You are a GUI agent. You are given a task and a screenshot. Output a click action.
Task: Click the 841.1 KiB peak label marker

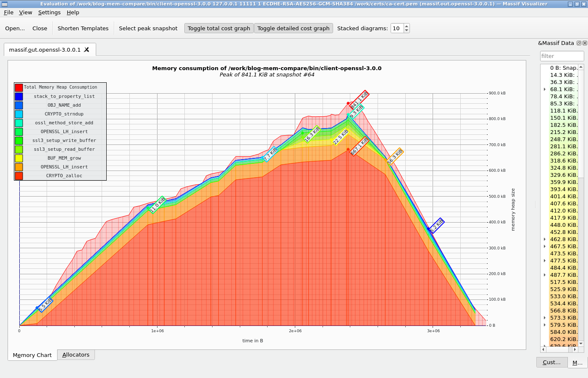coord(360,100)
